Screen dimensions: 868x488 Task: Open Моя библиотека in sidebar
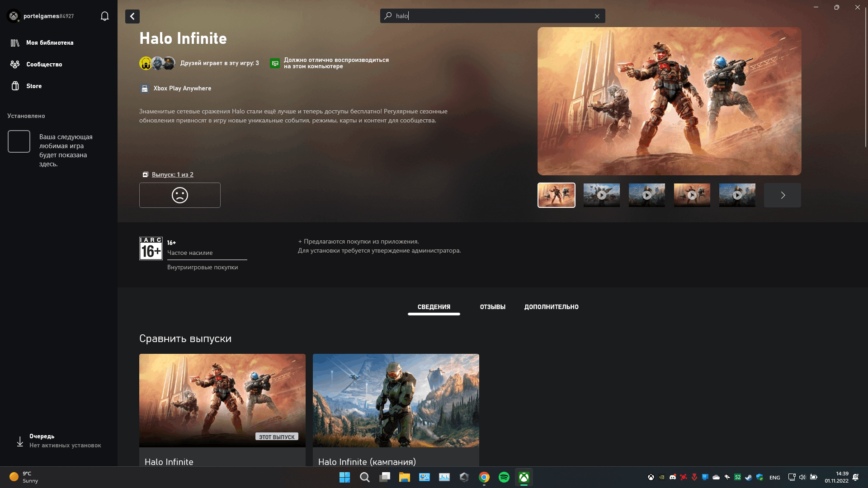click(50, 42)
